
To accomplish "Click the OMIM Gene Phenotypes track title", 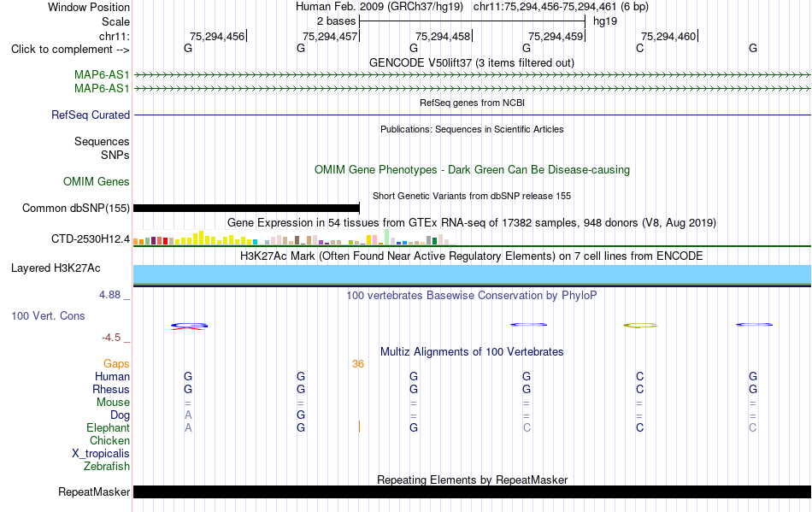I will (x=472, y=170).
